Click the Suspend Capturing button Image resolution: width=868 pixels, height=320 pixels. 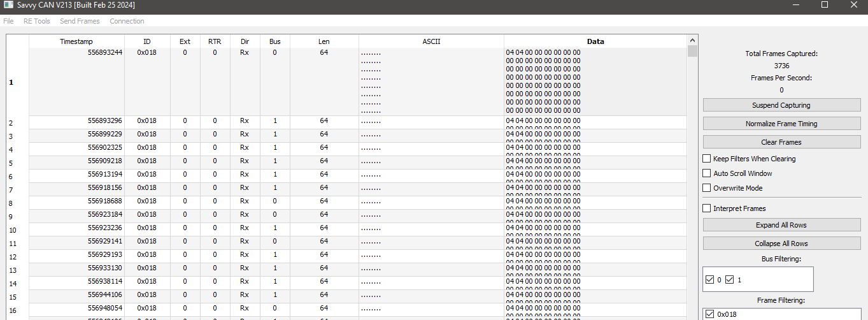coord(781,105)
